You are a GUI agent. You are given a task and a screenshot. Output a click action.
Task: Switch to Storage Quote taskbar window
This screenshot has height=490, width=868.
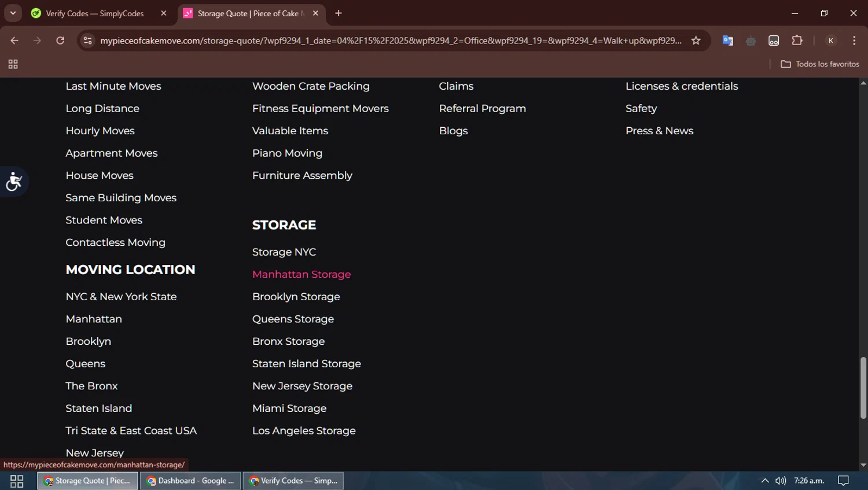[x=88, y=481]
